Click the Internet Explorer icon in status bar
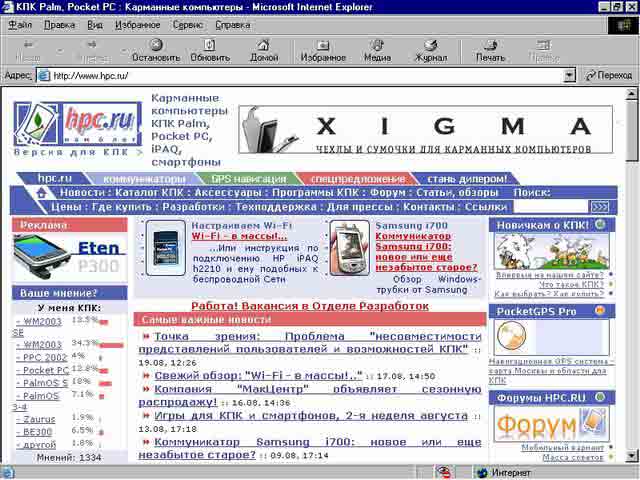 (x=7, y=473)
